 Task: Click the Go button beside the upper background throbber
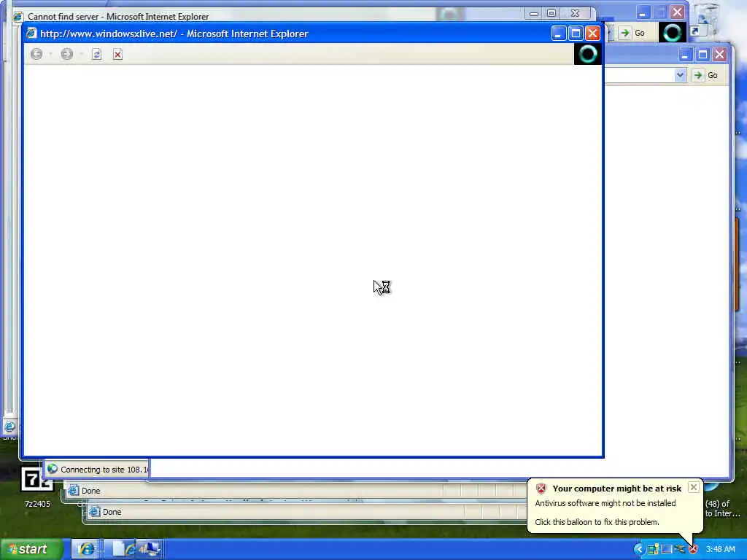[632, 33]
